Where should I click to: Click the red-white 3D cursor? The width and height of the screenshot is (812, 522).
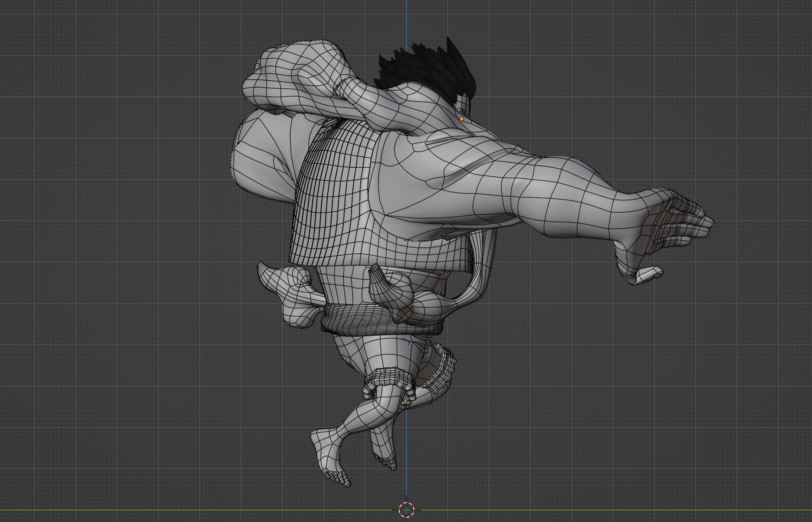(x=406, y=509)
